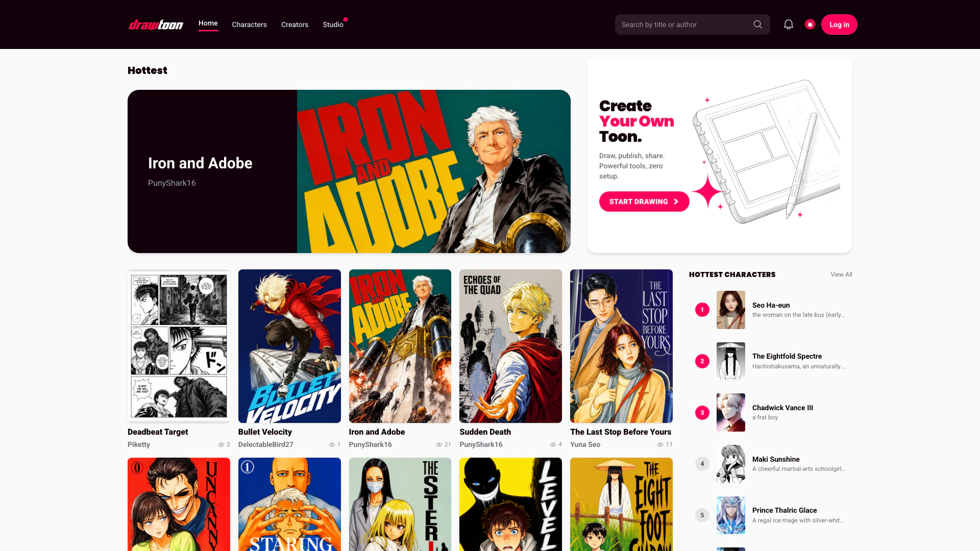
Task: Click the eye view icon for Deadbeat Target
Action: 221,445
